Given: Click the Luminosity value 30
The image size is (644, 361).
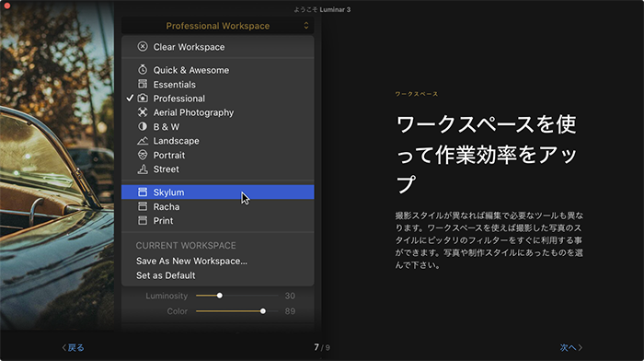Looking at the screenshot, I should point(290,296).
